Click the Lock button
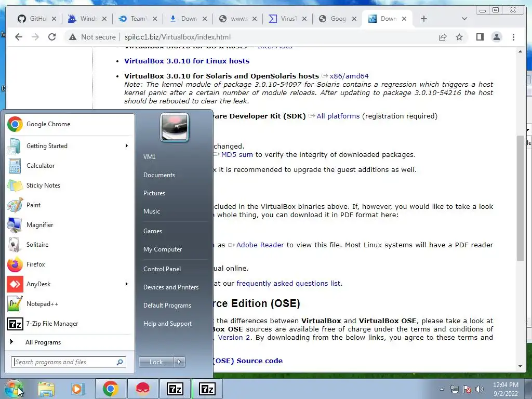Screen dimensions: 532x399 point(156,362)
